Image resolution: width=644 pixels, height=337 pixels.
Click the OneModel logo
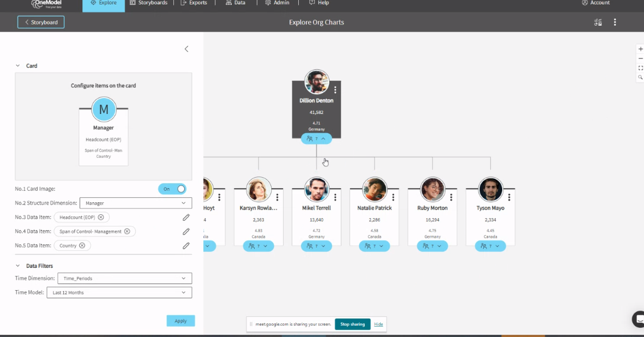[46, 4]
